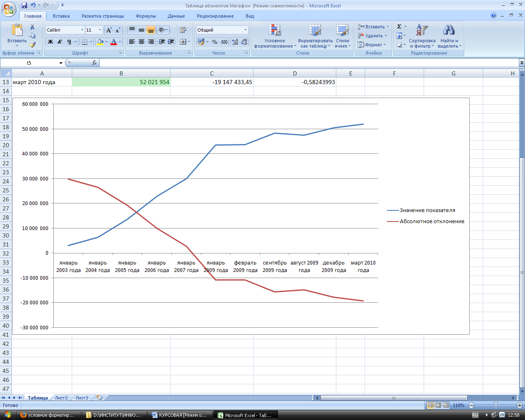
Task: Switch to the Формулы tab
Action: click(x=146, y=16)
